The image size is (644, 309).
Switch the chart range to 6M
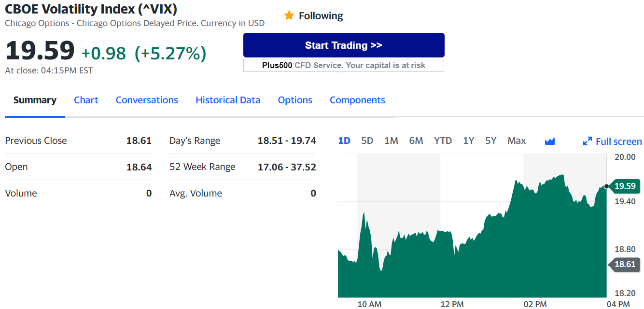[x=416, y=140]
